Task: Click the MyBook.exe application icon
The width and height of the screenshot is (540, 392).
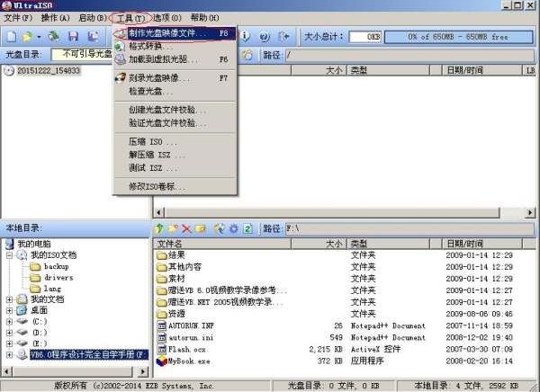Action: [x=161, y=361]
